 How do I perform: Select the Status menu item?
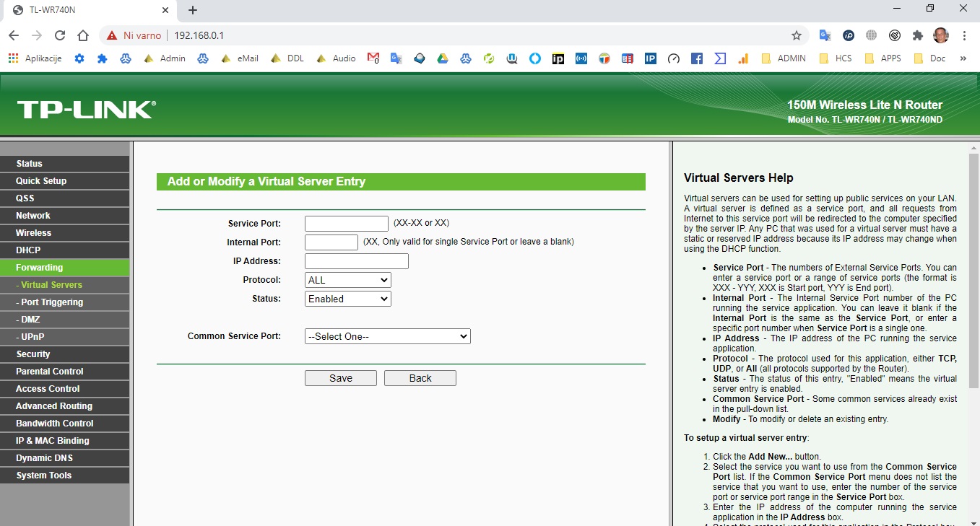coord(65,164)
